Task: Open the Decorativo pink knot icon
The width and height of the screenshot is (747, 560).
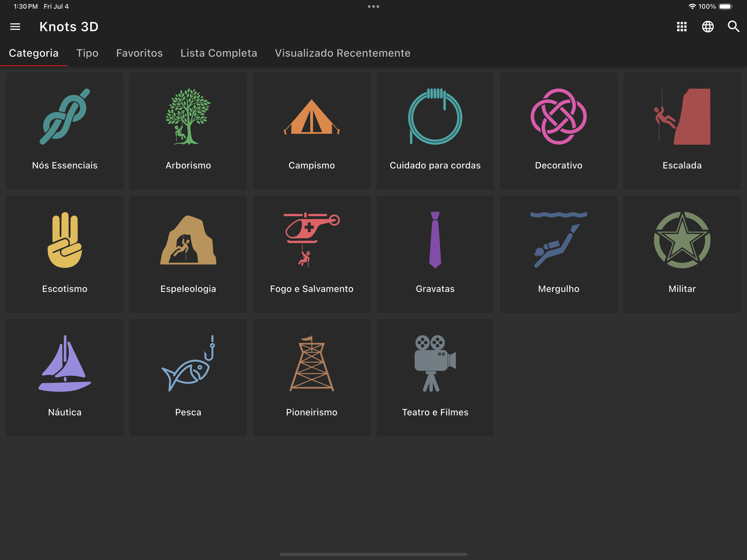Action: point(558,116)
